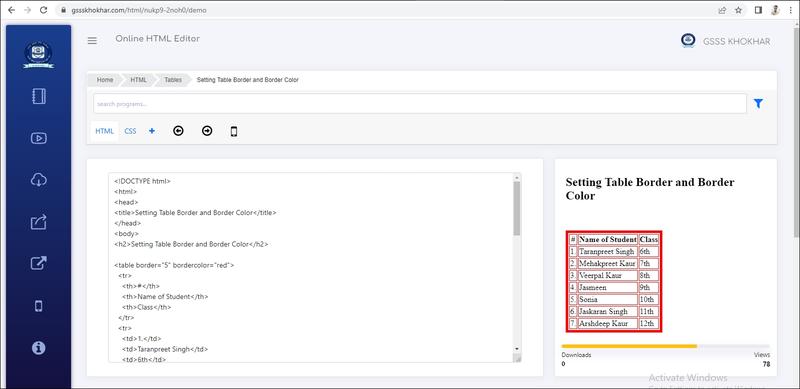Click the GSSS KHOKHAR logo at top right
This screenshot has height=389, width=800.
688,41
